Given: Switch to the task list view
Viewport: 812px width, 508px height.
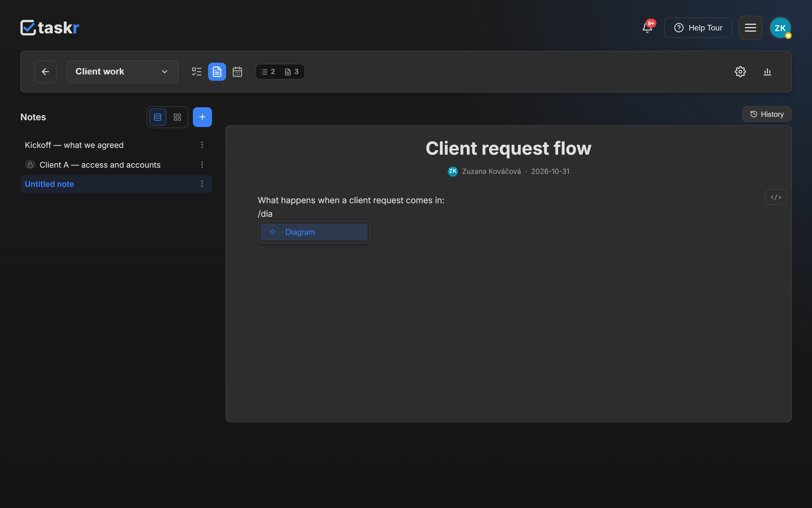Looking at the screenshot, I should 197,72.
